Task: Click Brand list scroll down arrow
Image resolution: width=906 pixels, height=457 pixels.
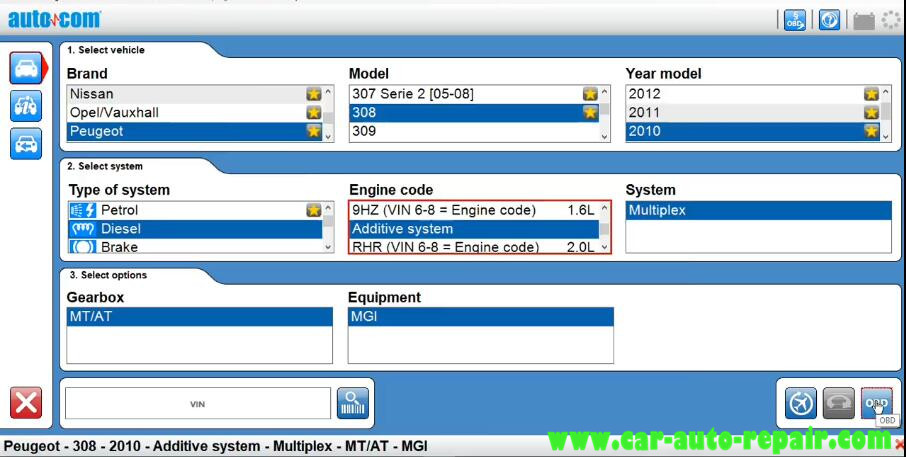Action: (x=328, y=136)
